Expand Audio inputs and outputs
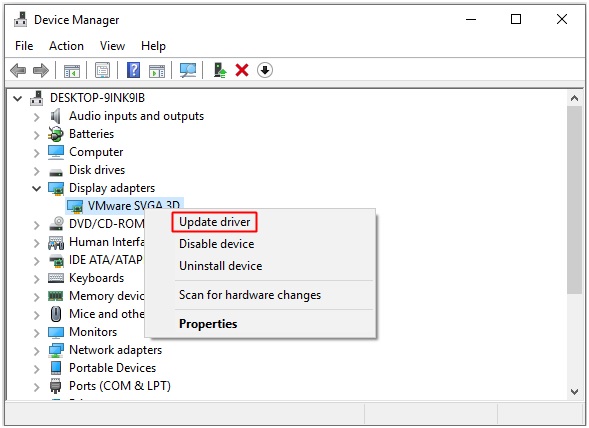This screenshot has height=428, width=589. [36, 117]
